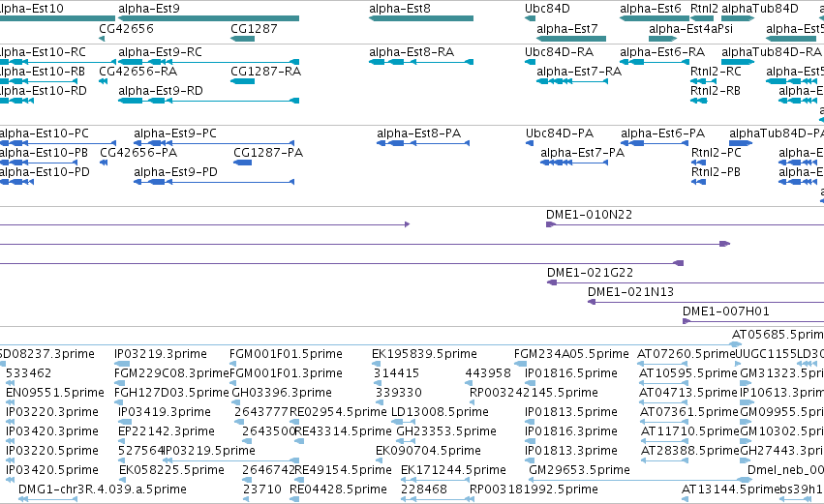Select the CG42656-PA protein label
This screenshot has width=824, height=504.
point(138,153)
